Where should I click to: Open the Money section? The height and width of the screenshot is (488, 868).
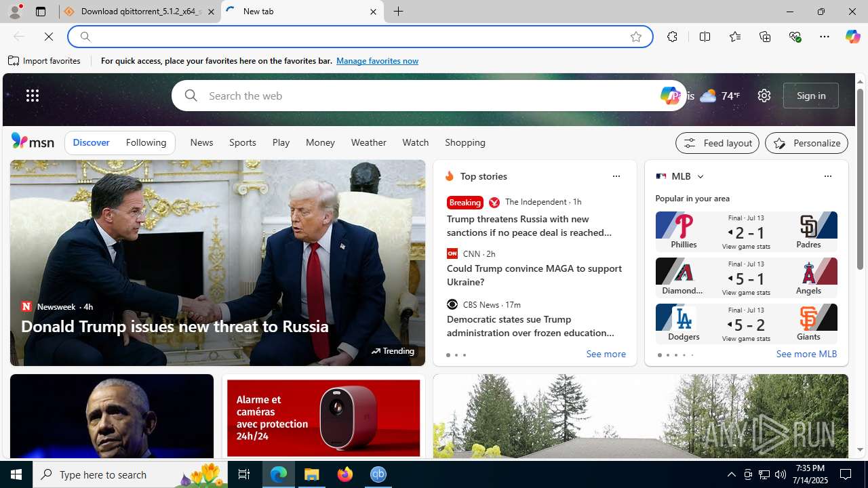(x=320, y=142)
